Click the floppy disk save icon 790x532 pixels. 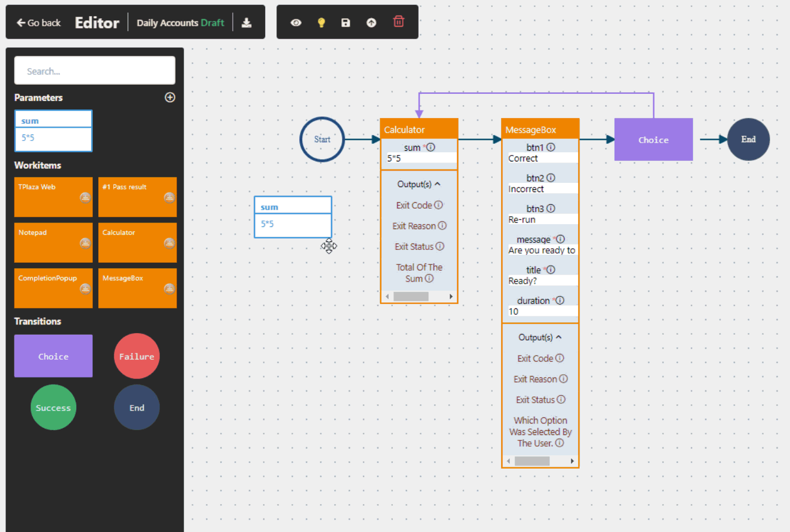tap(346, 23)
